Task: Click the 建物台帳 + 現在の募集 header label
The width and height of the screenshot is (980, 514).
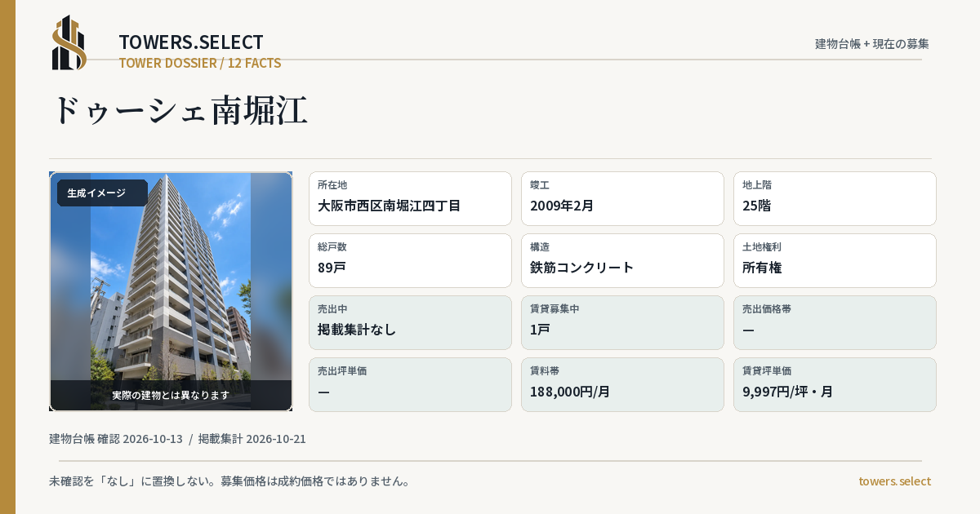Action: tap(872, 43)
